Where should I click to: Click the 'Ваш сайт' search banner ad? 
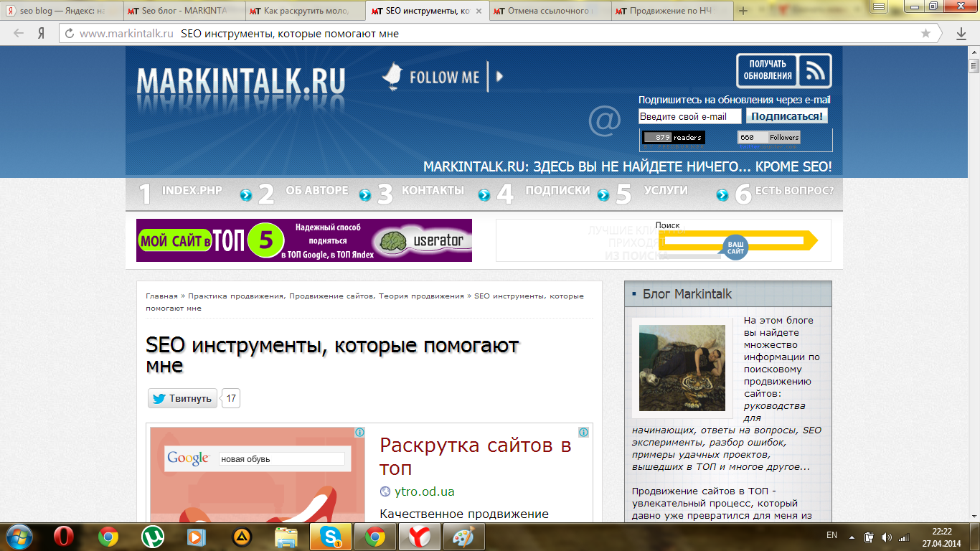pos(664,240)
